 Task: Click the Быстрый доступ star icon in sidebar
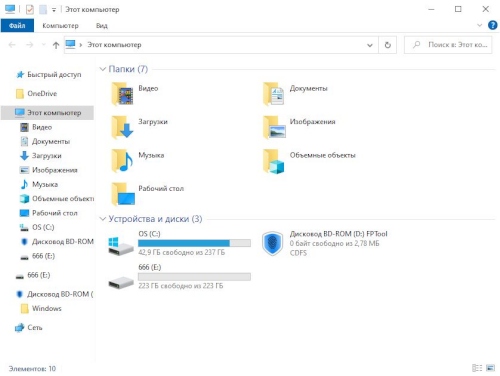[20, 75]
